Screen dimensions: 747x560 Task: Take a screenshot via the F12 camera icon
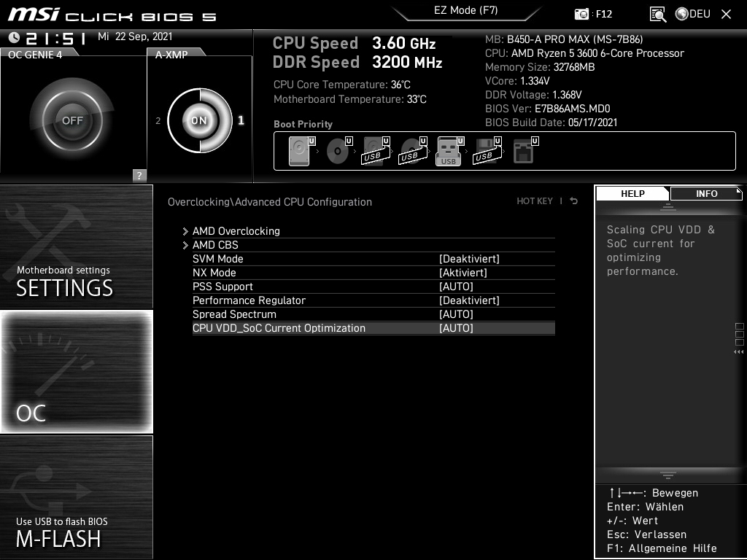581,13
